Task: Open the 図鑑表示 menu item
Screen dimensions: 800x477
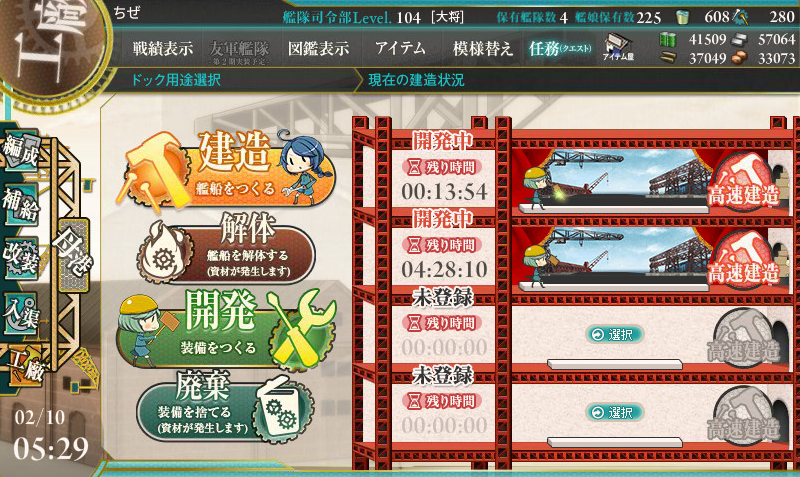Action: coord(318,49)
